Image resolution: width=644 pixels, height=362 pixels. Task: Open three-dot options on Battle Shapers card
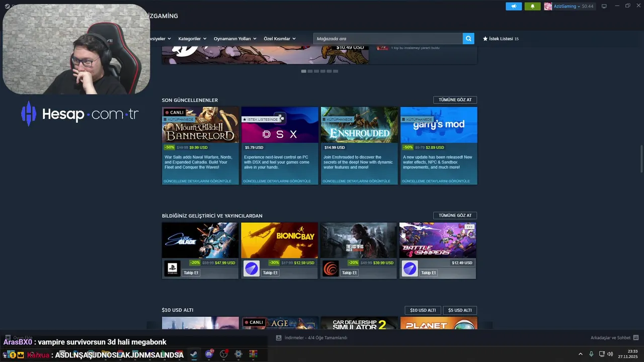coord(469,227)
